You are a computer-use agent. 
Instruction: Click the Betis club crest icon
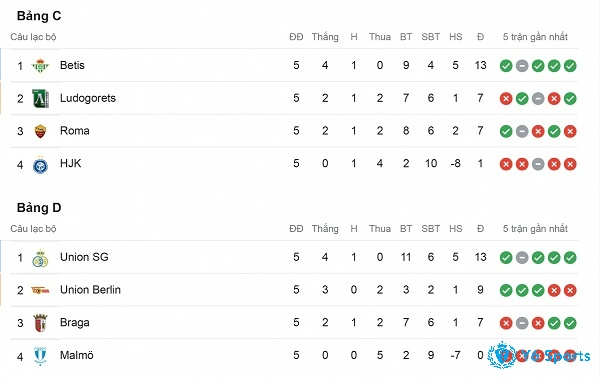[40, 65]
